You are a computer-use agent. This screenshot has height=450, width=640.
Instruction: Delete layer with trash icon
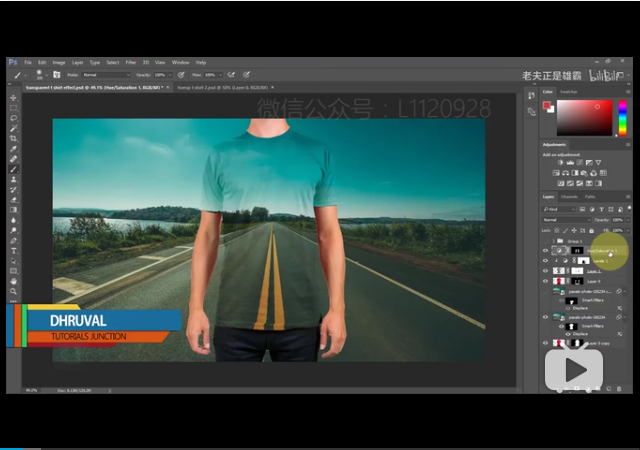pos(619,389)
